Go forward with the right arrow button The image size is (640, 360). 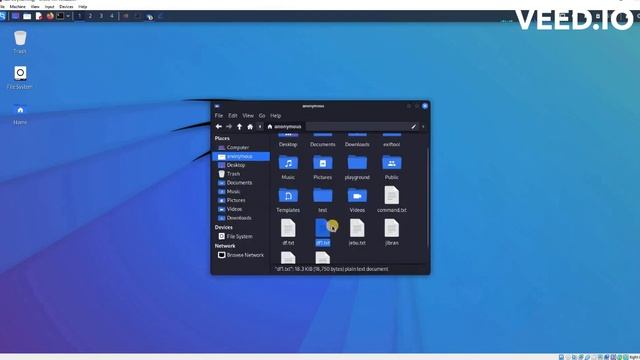229,127
